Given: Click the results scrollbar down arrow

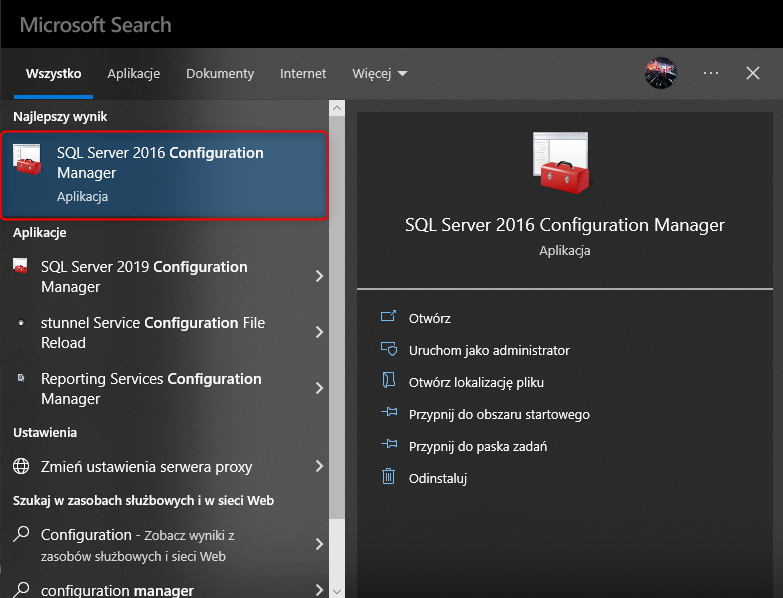Looking at the screenshot, I should (337, 591).
